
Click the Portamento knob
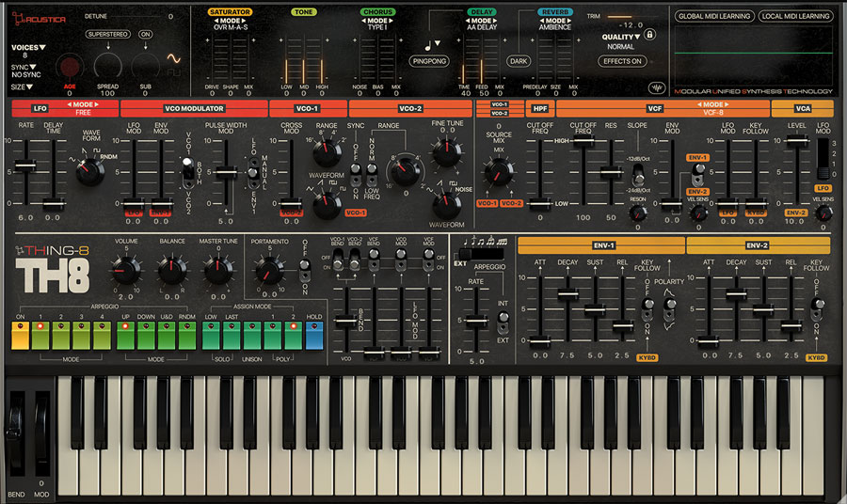point(269,270)
